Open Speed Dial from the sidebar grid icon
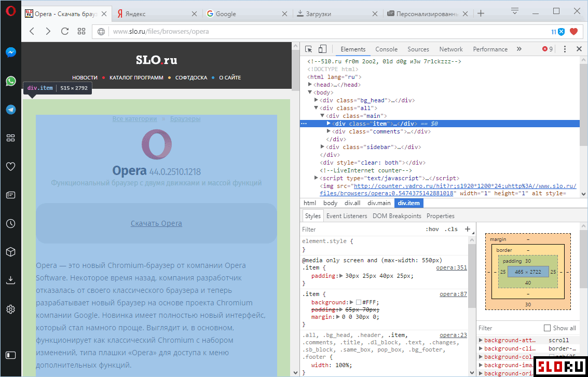Image resolution: width=588 pixels, height=377 pixels. (10, 138)
